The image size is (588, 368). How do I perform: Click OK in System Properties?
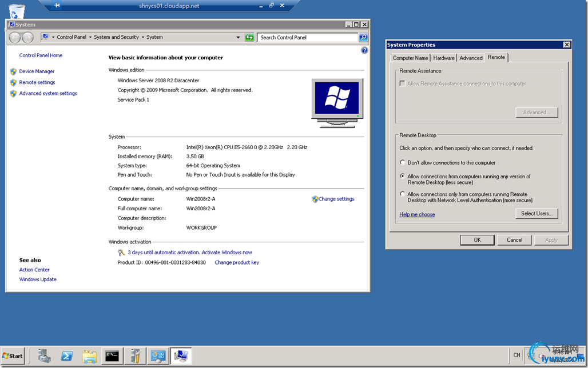pos(477,240)
